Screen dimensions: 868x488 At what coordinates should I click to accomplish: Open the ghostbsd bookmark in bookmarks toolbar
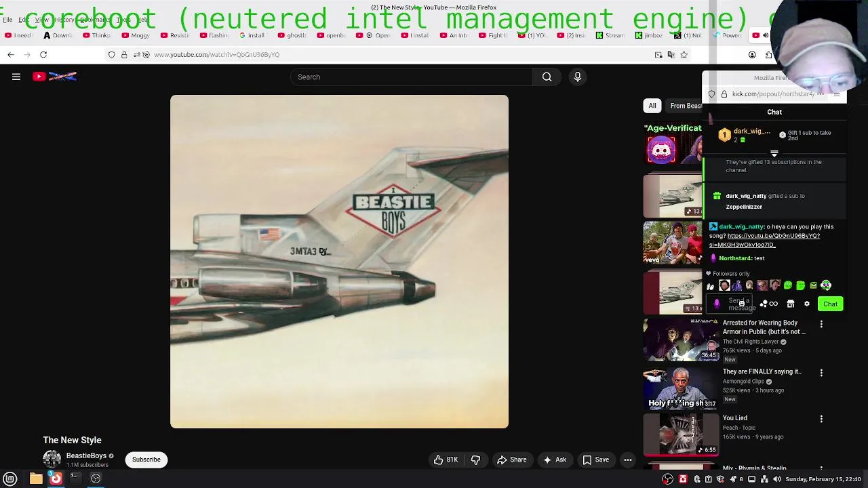(x=292, y=35)
